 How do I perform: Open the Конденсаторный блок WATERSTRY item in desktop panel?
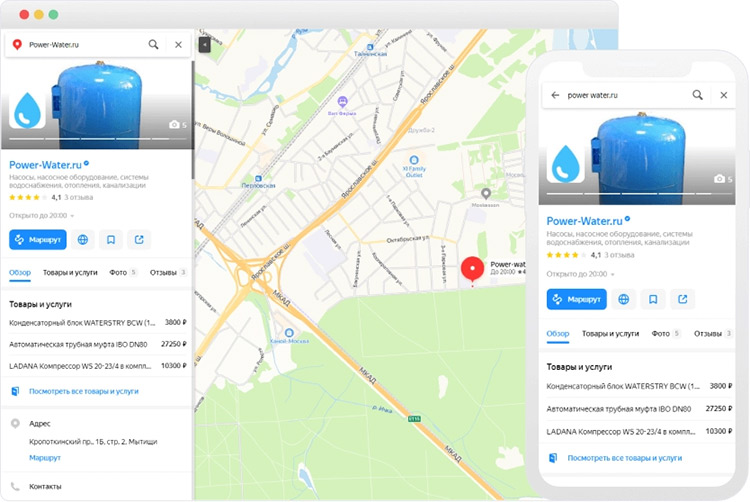click(x=98, y=323)
